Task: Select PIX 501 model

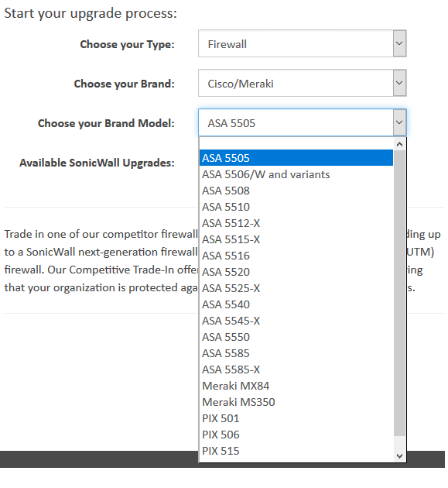Action: 296,418
